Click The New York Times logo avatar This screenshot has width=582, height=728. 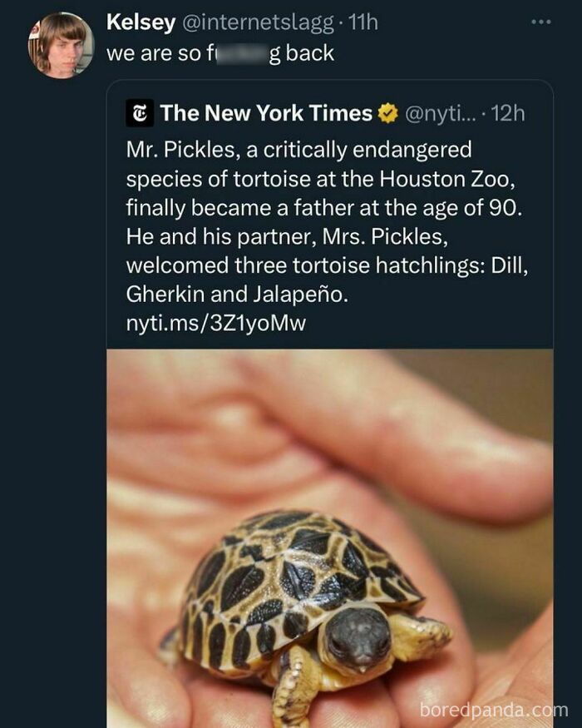coord(139,112)
